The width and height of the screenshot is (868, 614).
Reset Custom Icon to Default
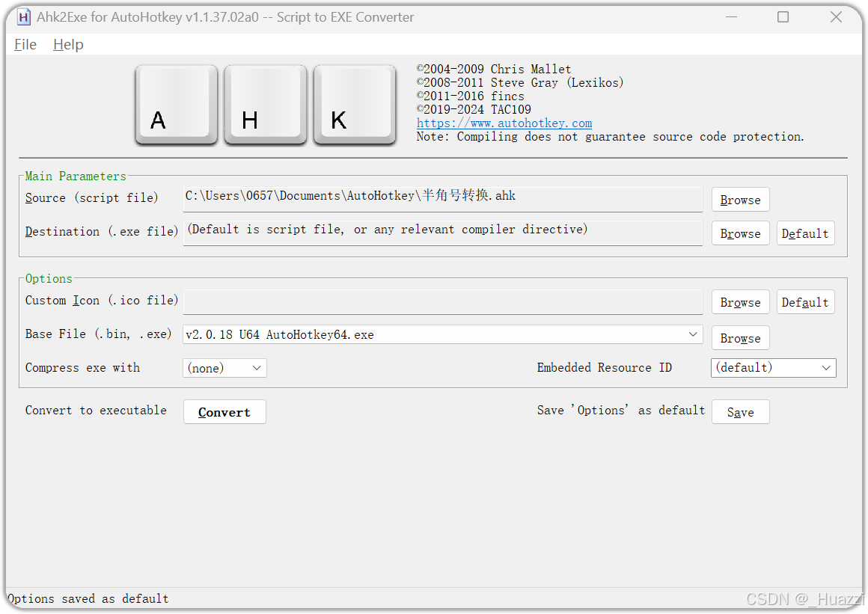pyautogui.click(x=805, y=302)
